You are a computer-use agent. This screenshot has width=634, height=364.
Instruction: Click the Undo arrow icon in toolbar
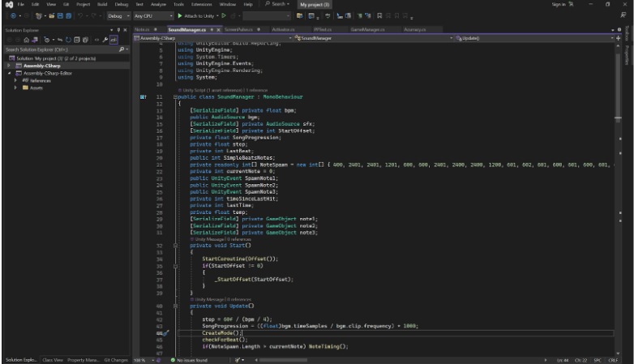pyautogui.click(x=80, y=15)
